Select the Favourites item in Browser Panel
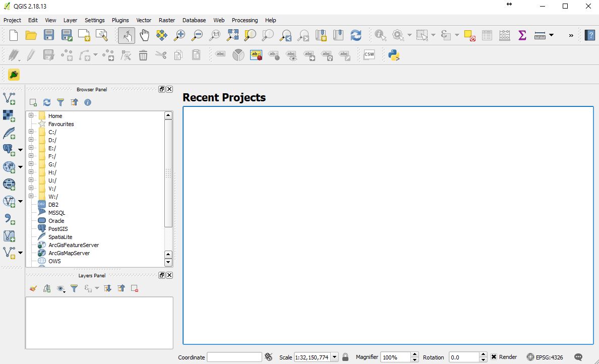Image resolution: width=599 pixels, height=364 pixels. pos(61,124)
